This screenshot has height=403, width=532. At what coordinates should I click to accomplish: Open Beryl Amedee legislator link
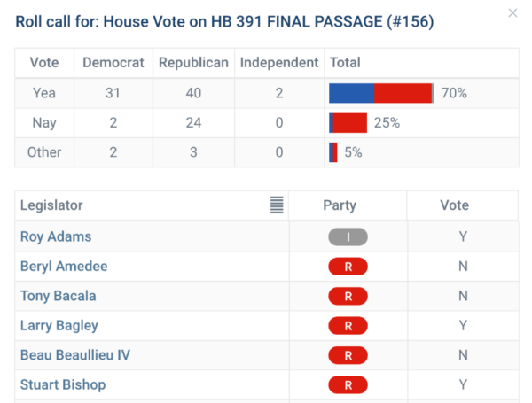pos(64,267)
